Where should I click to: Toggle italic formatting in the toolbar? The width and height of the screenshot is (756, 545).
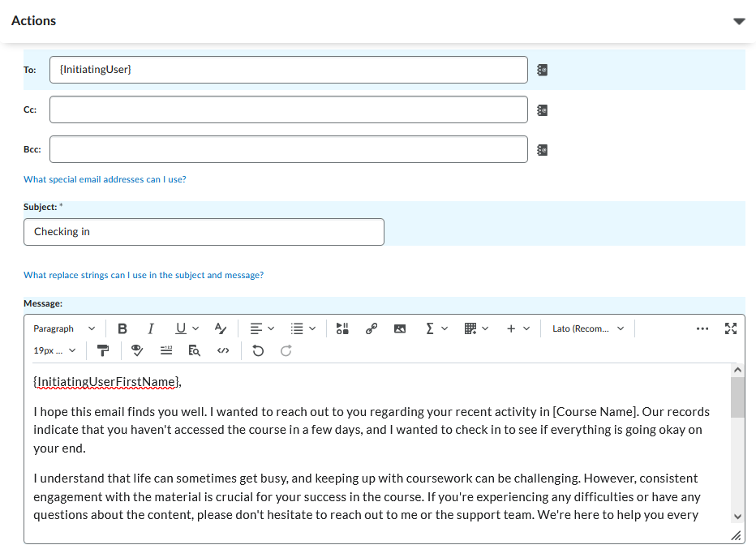(151, 328)
